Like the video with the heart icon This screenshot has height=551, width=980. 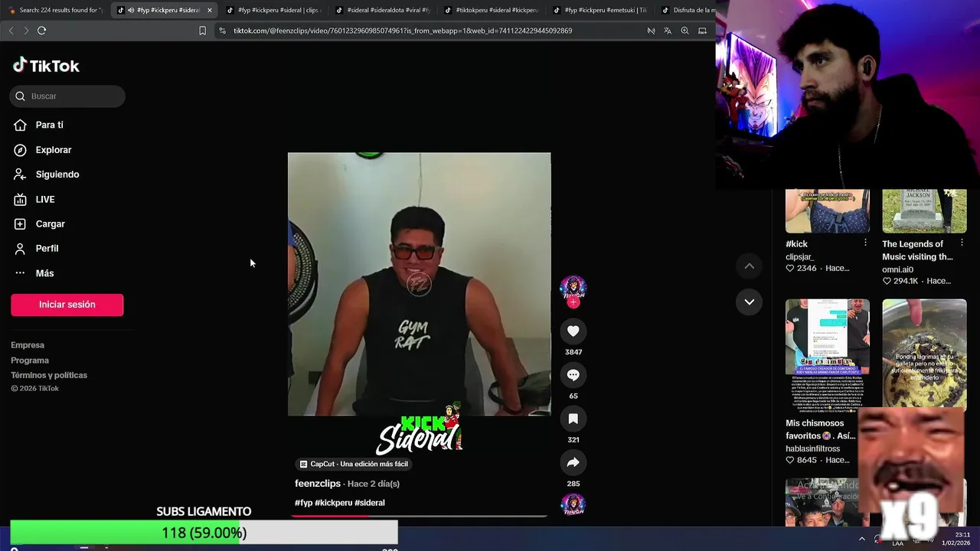573,331
